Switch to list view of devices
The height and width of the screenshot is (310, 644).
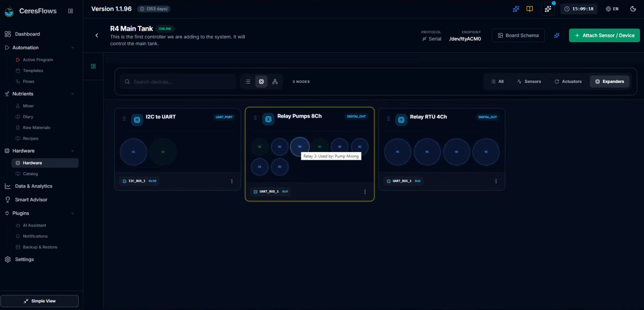(248, 82)
